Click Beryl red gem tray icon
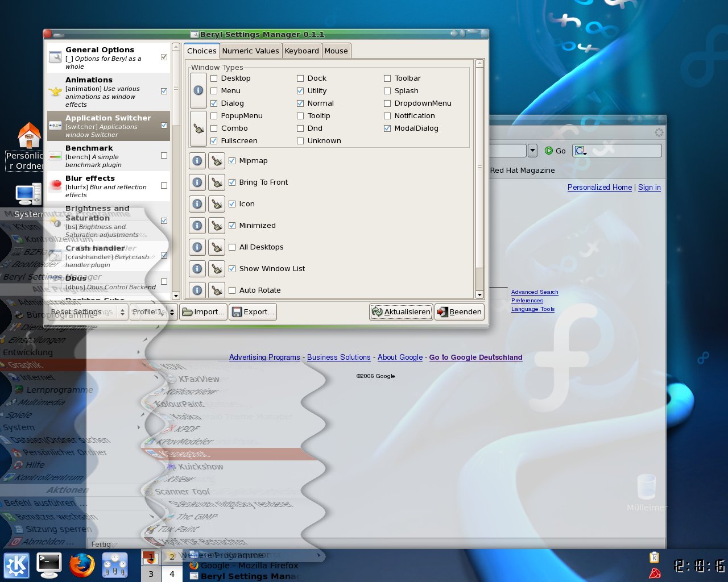728x582 pixels. [x=655, y=573]
